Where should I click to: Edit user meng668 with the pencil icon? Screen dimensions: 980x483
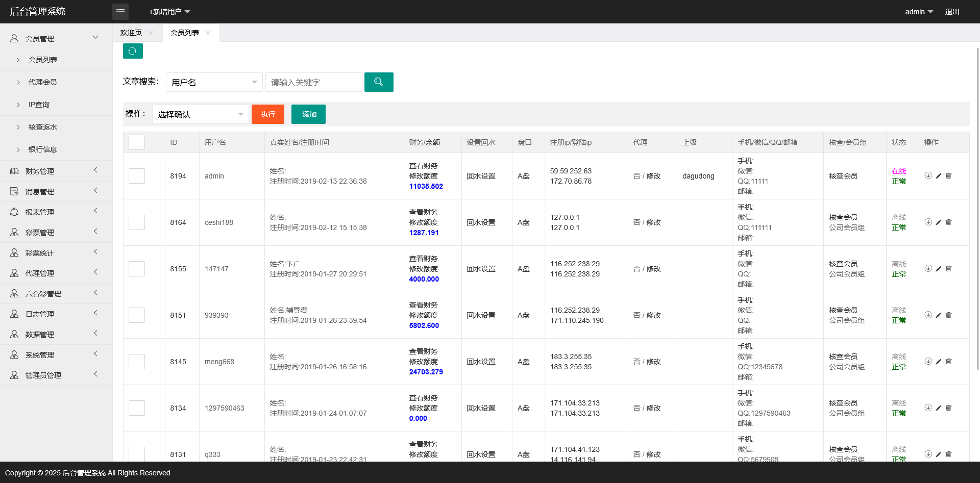click(x=938, y=362)
